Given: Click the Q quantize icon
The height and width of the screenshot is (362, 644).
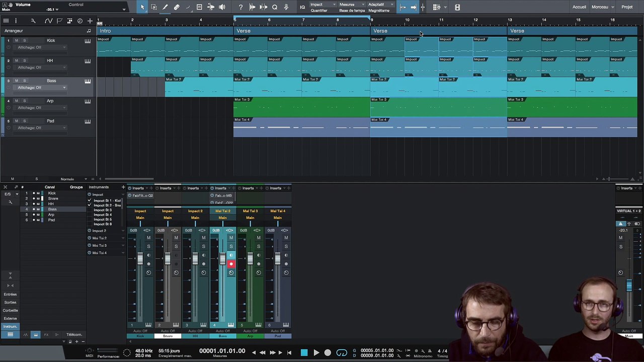Looking at the screenshot, I should [275, 7].
